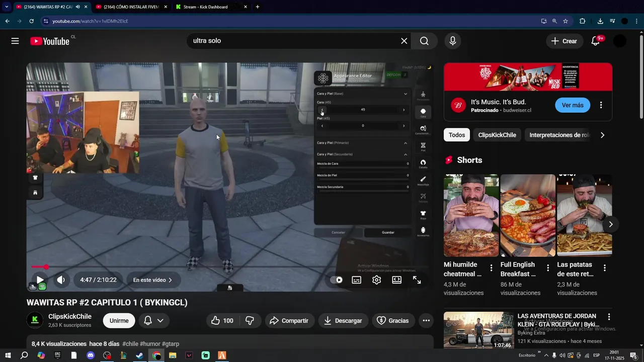Open the Windows Start menu
The height and width of the screenshot is (362, 644).
(8, 355)
